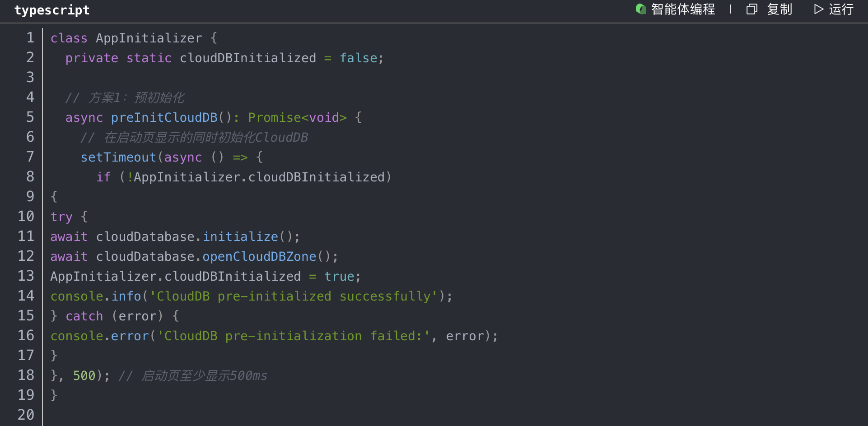Click line number 20 in gutter

(x=26, y=415)
